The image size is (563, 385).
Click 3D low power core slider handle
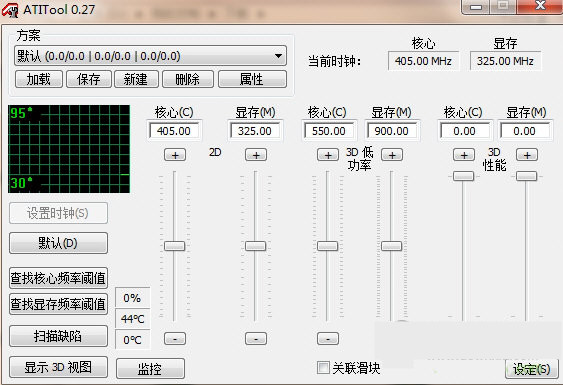pyautogui.click(x=327, y=246)
